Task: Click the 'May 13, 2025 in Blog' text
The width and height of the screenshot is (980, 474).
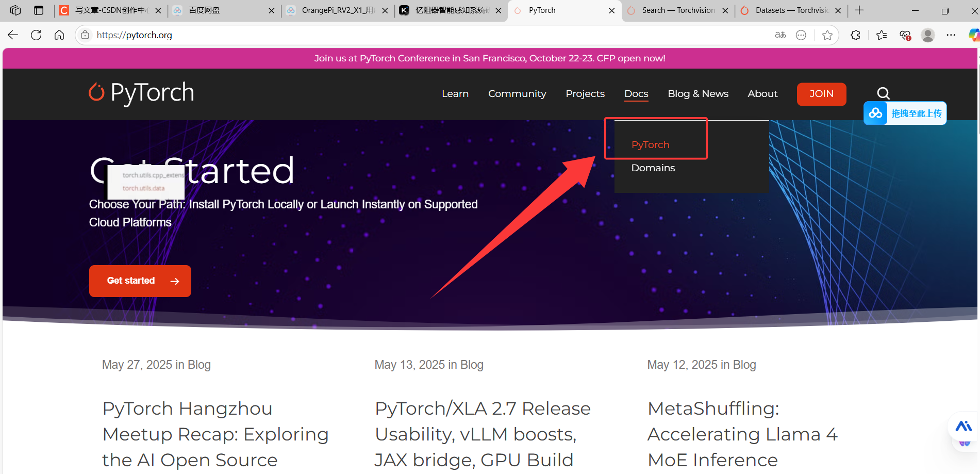Action: (x=429, y=365)
